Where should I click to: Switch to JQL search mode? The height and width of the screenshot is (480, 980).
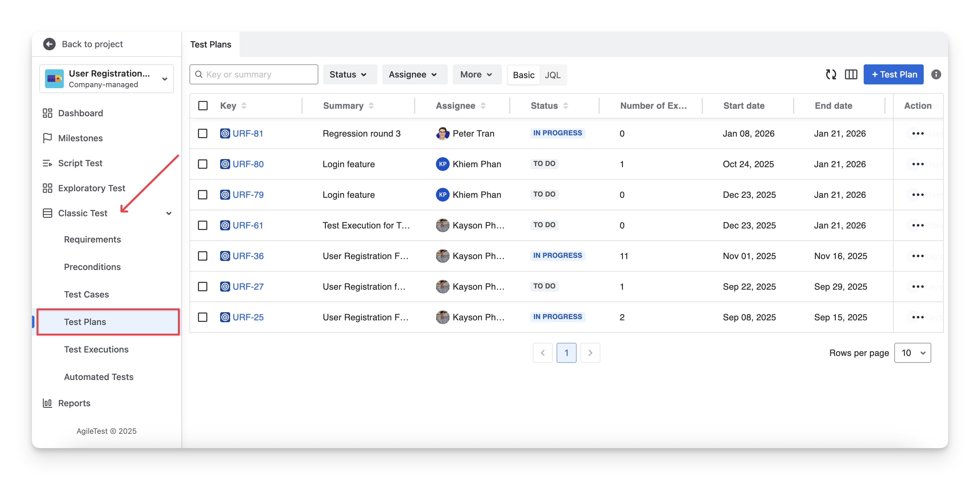pyautogui.click(x=553, y=75)
